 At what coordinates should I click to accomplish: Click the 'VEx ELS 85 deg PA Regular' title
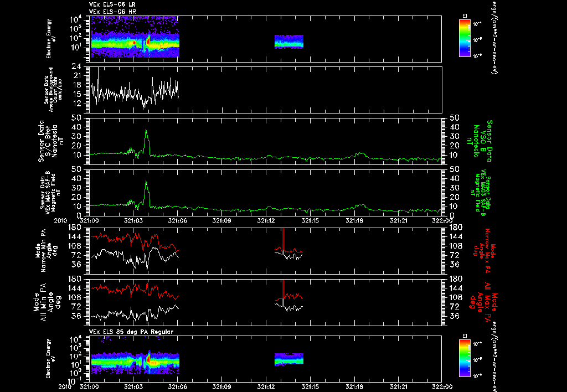click(131, 332)
